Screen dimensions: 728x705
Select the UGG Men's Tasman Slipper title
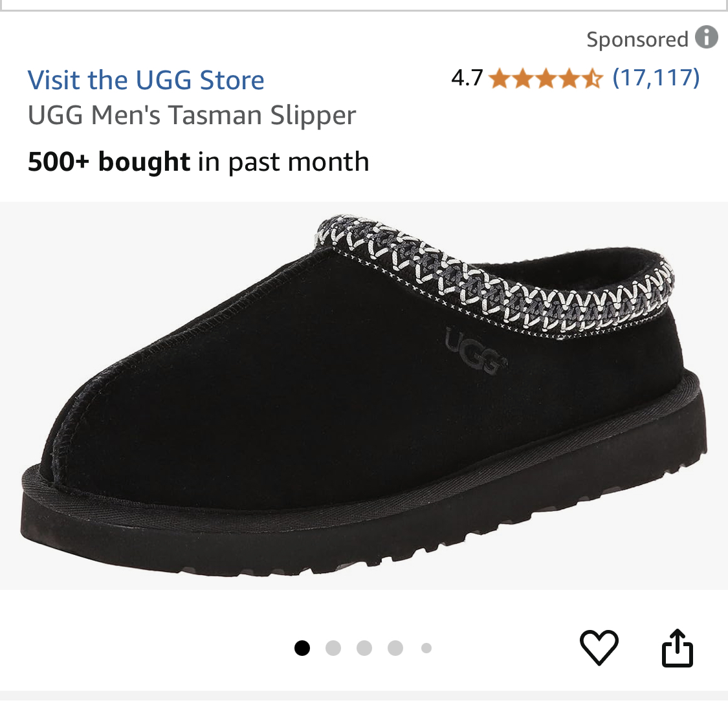coord(192,115)
